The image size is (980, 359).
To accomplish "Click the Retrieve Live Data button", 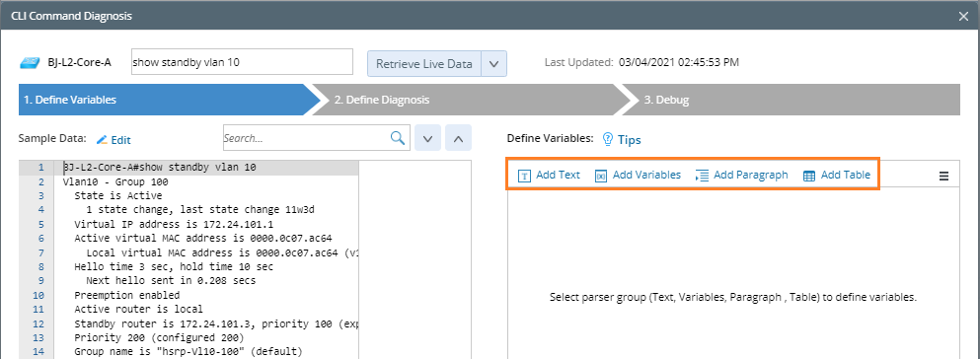I will pyautogui.click(x=424, y=64).
